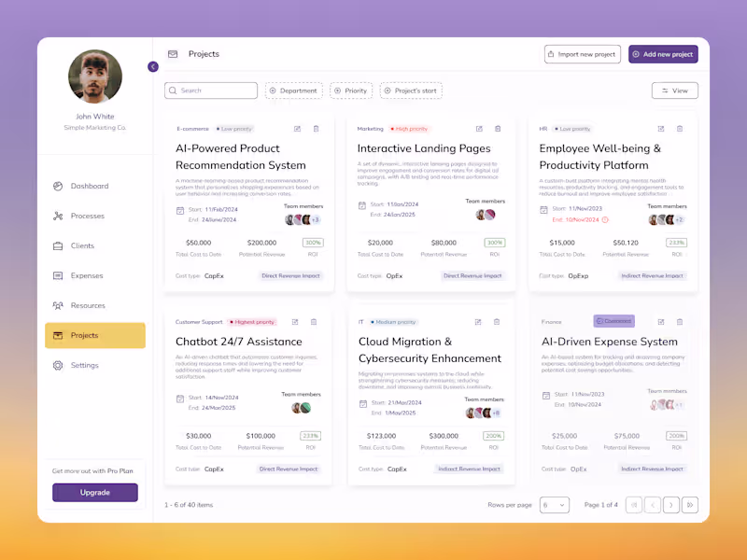
Task: Click the $200,000 potential revenue value
Action: click(x=262, y=243)
